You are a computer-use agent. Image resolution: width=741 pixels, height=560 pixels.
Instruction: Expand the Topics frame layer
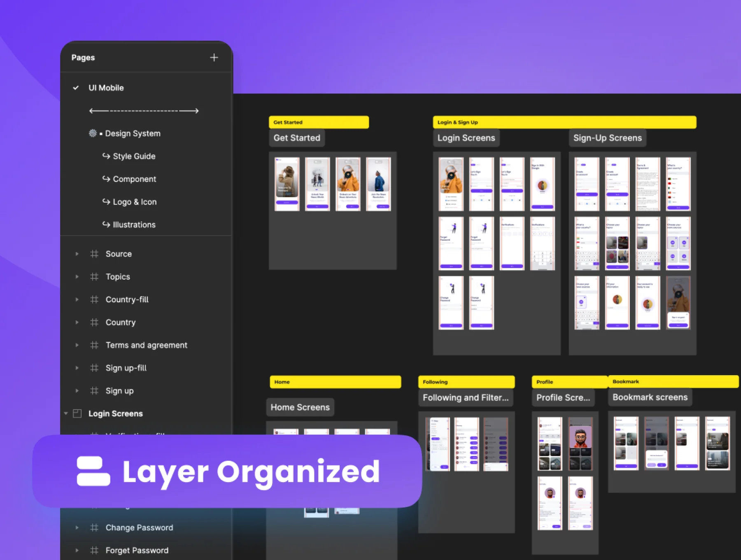click(x=77, y=277)
